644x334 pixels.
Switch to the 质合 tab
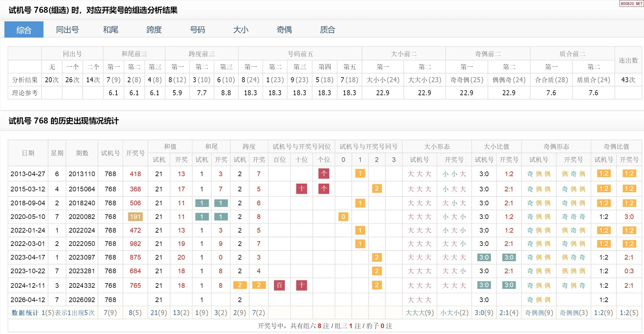(x=328, y=30)
